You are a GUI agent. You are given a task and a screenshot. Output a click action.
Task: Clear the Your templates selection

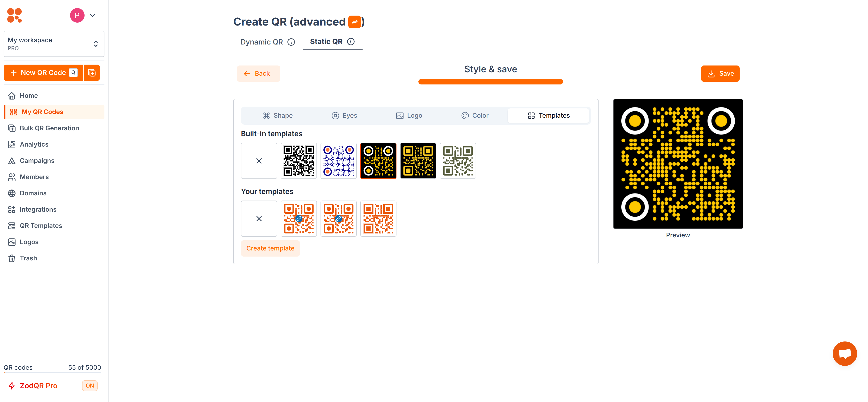tap(259, 219)
